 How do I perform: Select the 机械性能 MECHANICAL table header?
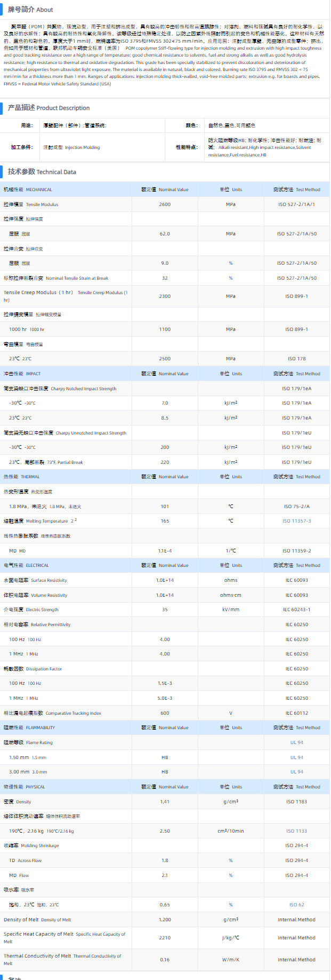point(28,189)
